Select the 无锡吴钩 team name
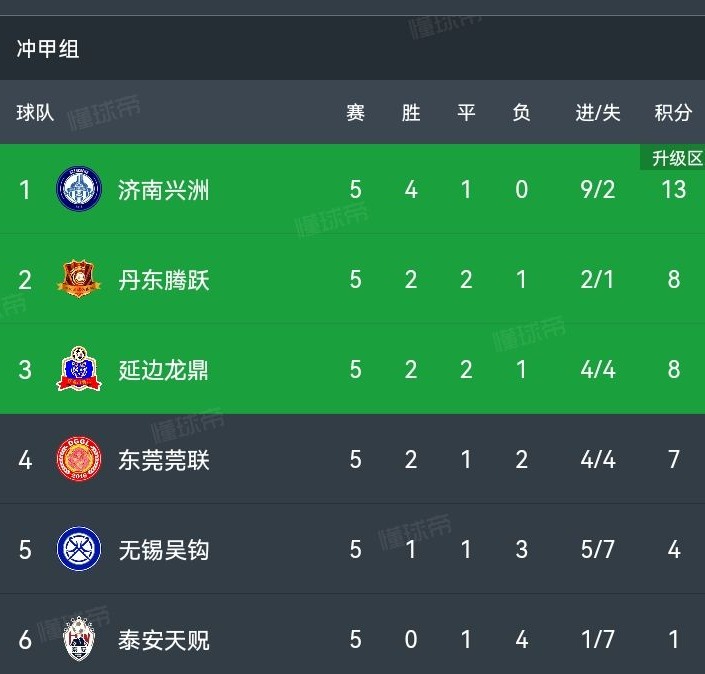 pyautogui.click(x=164, y=549)
